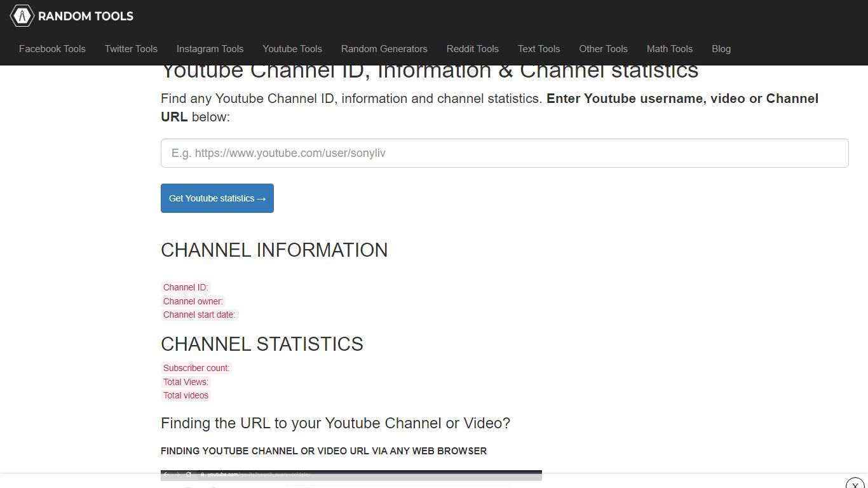
Task: Click the Get Youtube statistics button
Action: [217, 198]
